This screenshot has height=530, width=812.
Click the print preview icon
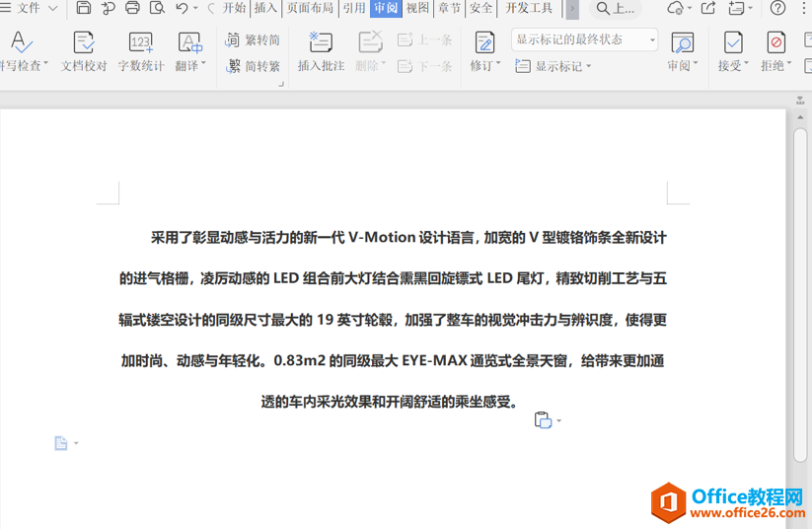point(157,8)
